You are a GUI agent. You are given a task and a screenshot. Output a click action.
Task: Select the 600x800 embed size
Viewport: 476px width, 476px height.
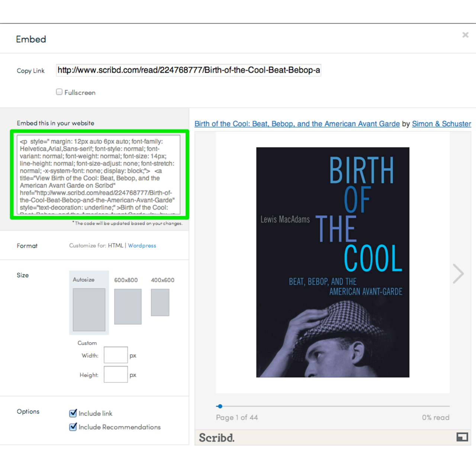pos(128,307)
